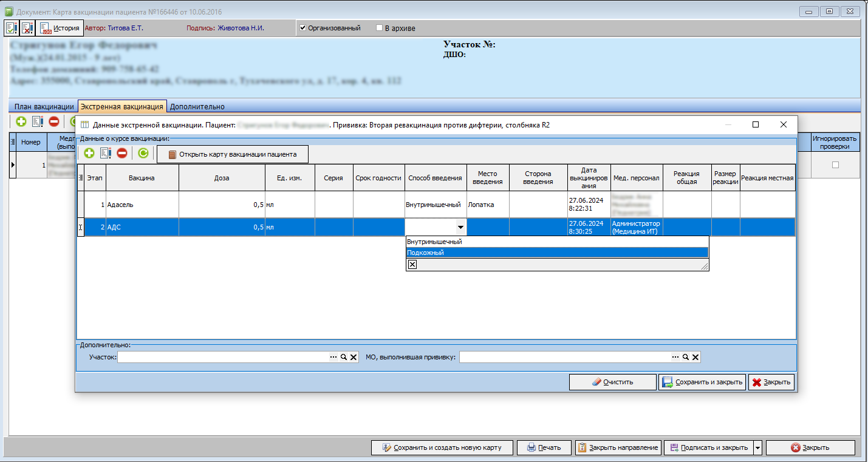
Task: Switch to the Экстренная вакцинация tab
Action: coord(122,107)
